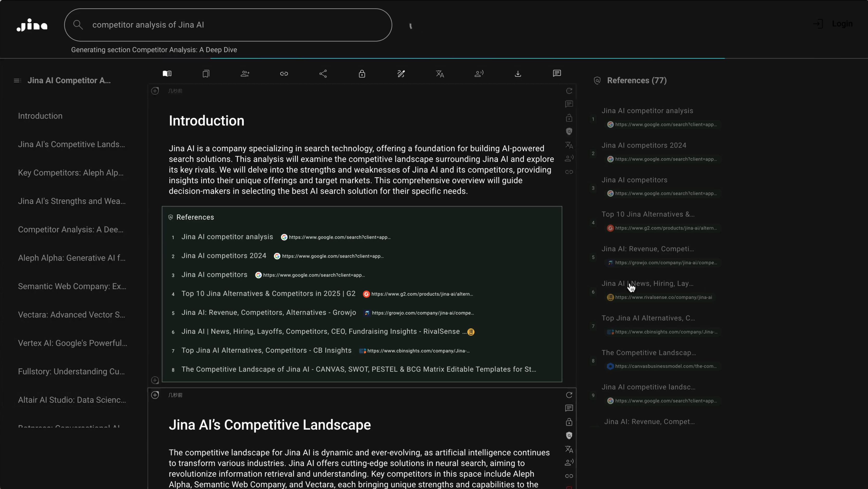The image size is (868, 489).
Task: Click the magic edit pen icon
Action: click(x=401, y=74)
